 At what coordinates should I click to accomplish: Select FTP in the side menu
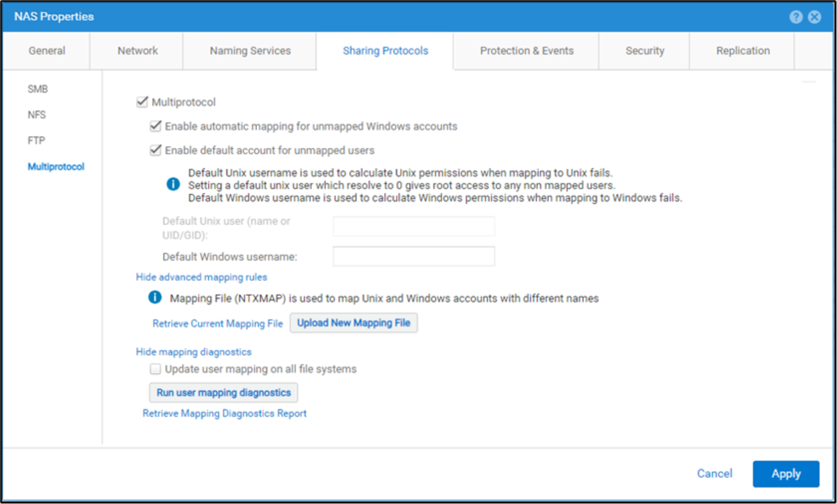[36, 140]
